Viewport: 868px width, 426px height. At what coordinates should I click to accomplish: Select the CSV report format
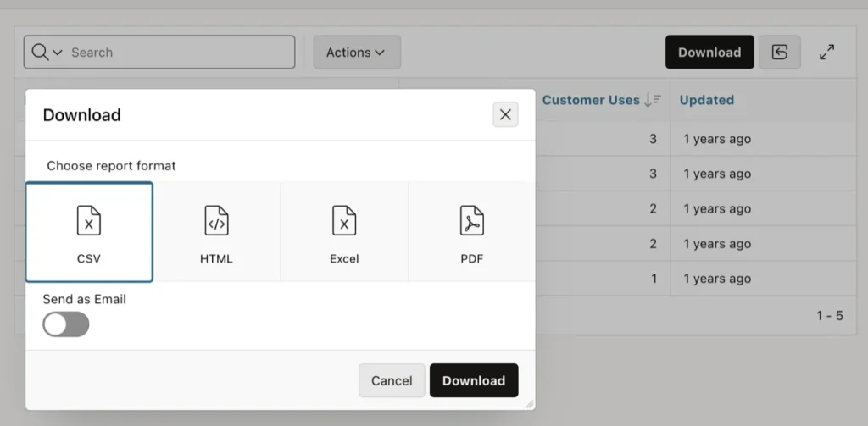[89, 232]
